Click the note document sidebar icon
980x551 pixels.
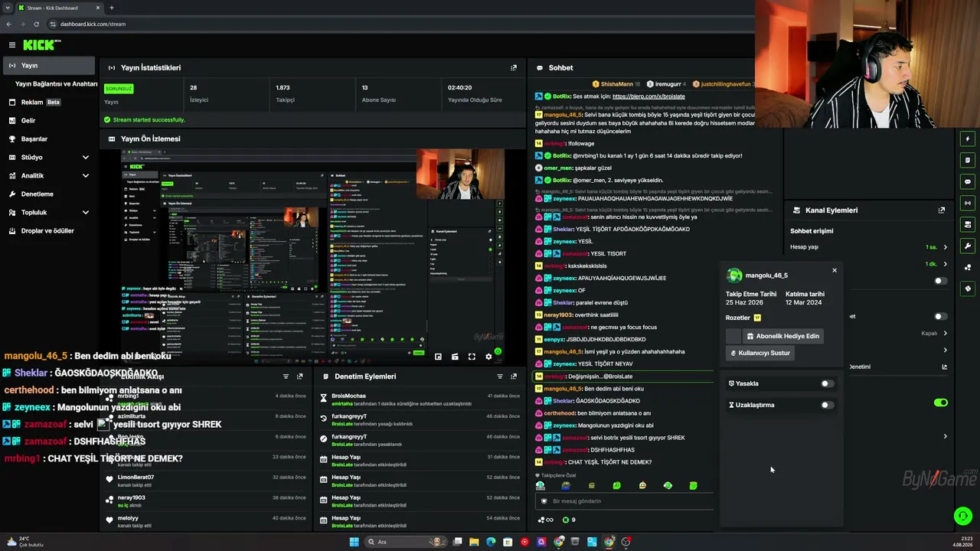click(x=968, y=161)
